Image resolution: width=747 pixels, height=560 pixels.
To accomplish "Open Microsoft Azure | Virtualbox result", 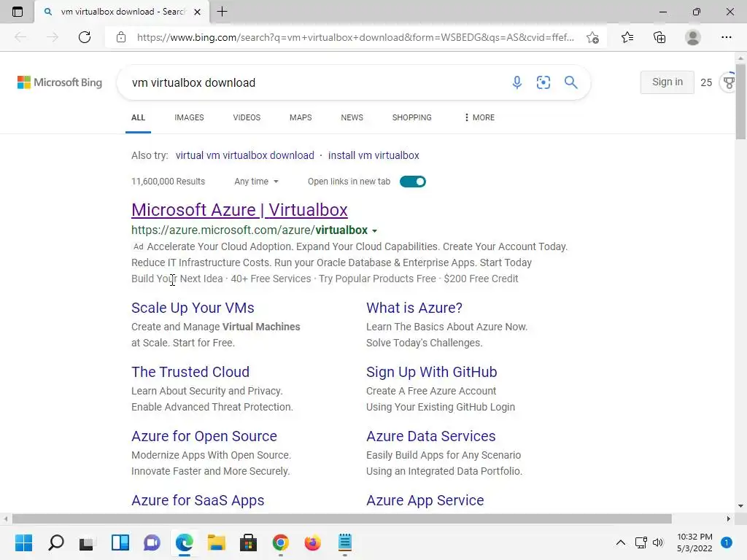I will 239,210.
